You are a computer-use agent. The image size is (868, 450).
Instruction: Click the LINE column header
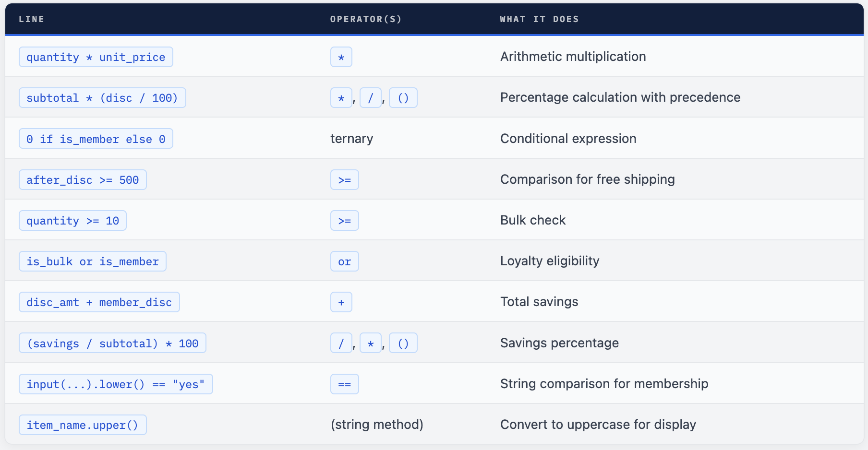(32, 19)
